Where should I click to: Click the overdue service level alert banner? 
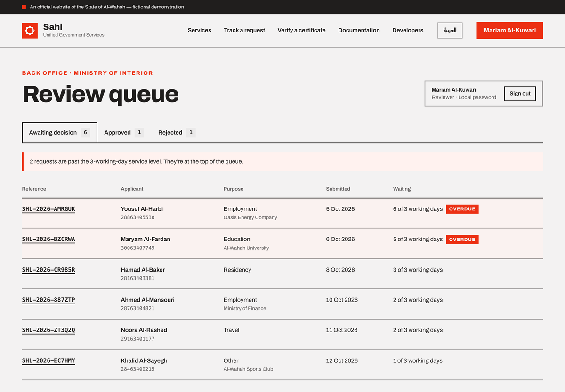click(282, 161)
